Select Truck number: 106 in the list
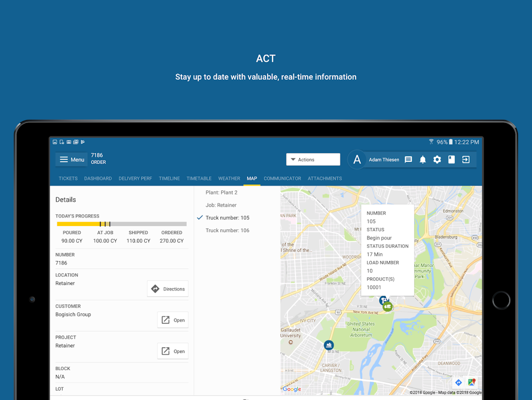This screenshot has height=400, width=532. click(227, 230)
